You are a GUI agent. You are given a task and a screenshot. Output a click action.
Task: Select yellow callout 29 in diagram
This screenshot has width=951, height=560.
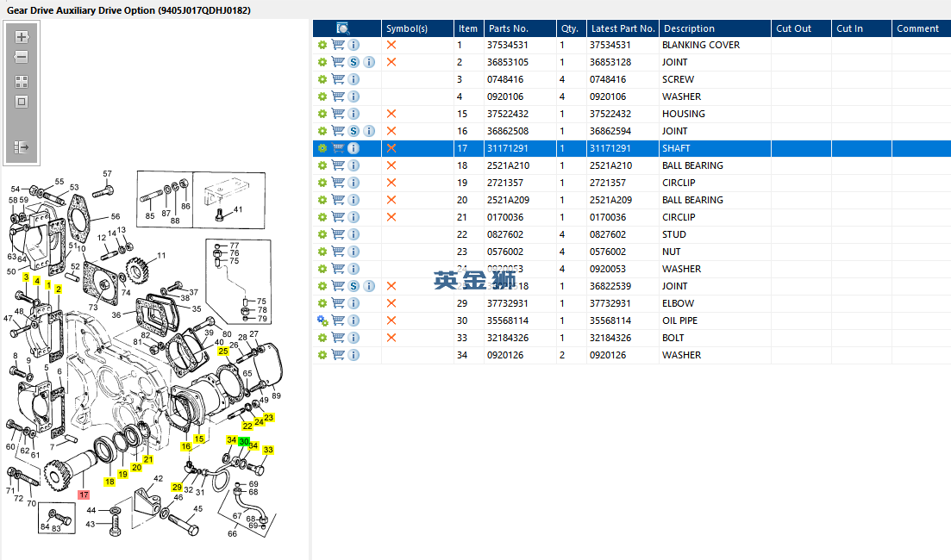click(x=177, y=487)
